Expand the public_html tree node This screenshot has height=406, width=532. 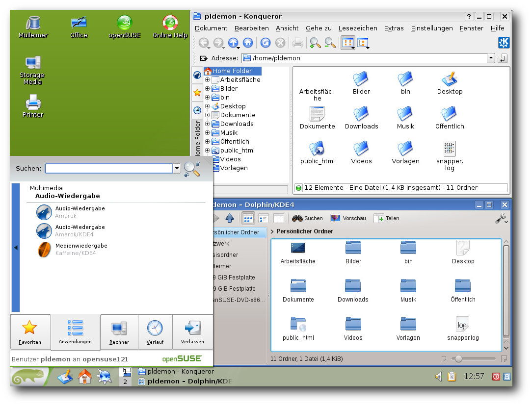tap(207, 150)
